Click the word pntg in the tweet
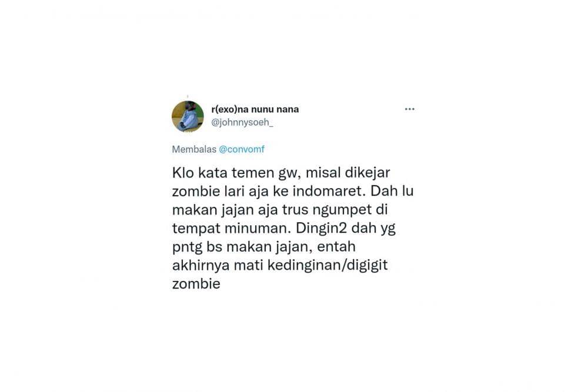This screenshot has height=392, width=588. pos(187,247)
